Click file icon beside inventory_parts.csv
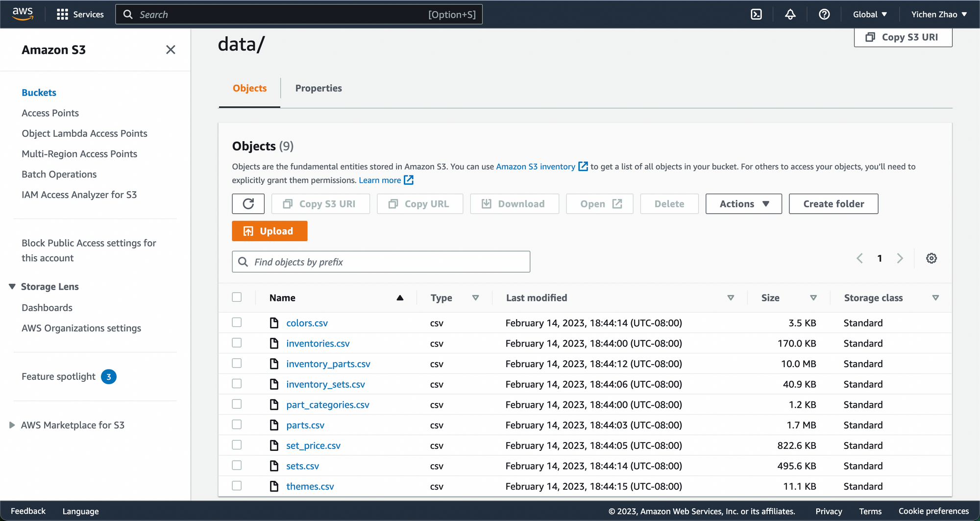 click(x=274, y=364)
